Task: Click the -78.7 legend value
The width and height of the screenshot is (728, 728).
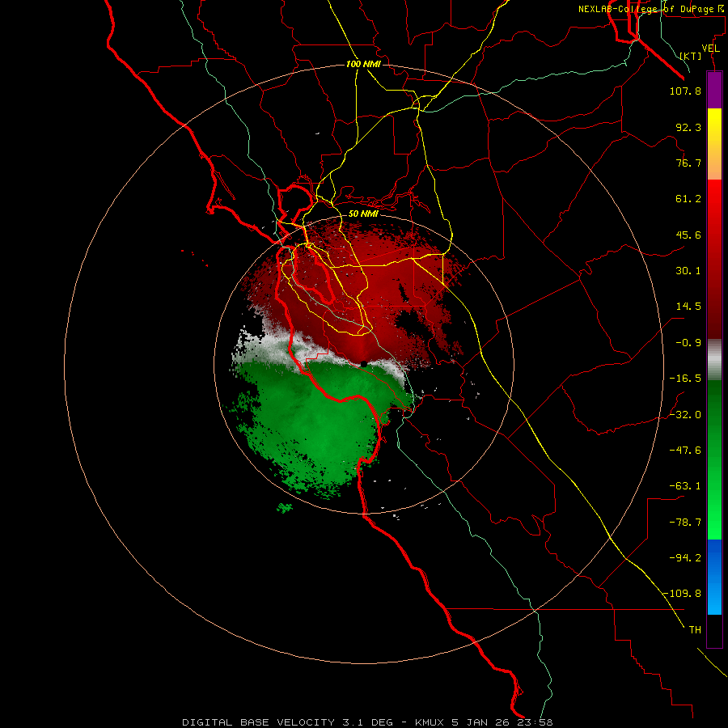Action: click(x=685, y=523)
